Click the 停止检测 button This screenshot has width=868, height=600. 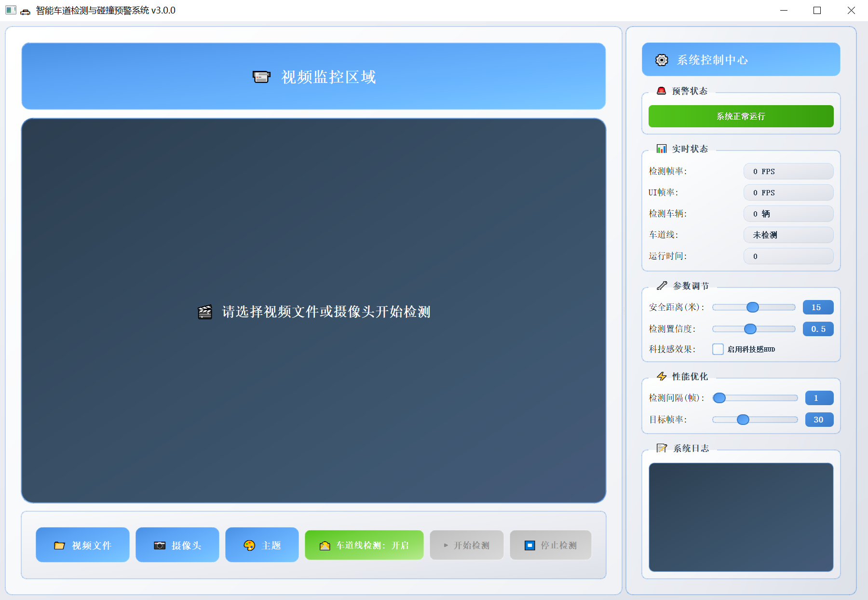(x=551, y=545)
